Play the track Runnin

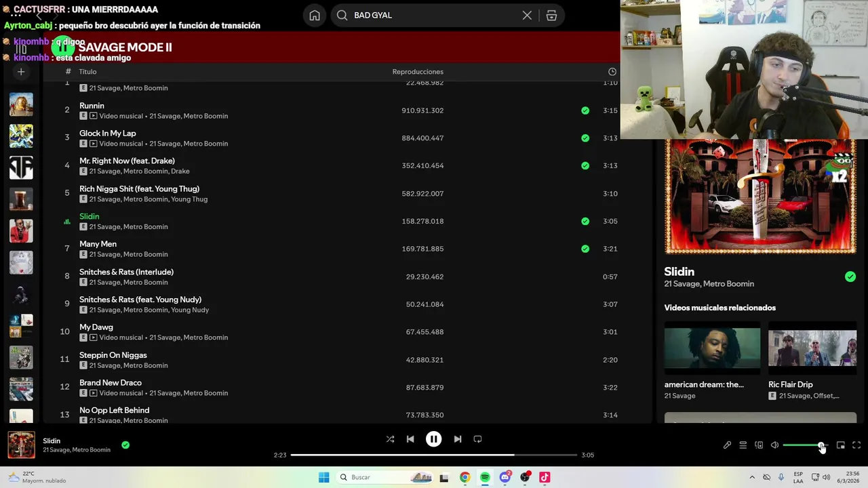click(x=92, y=106)
